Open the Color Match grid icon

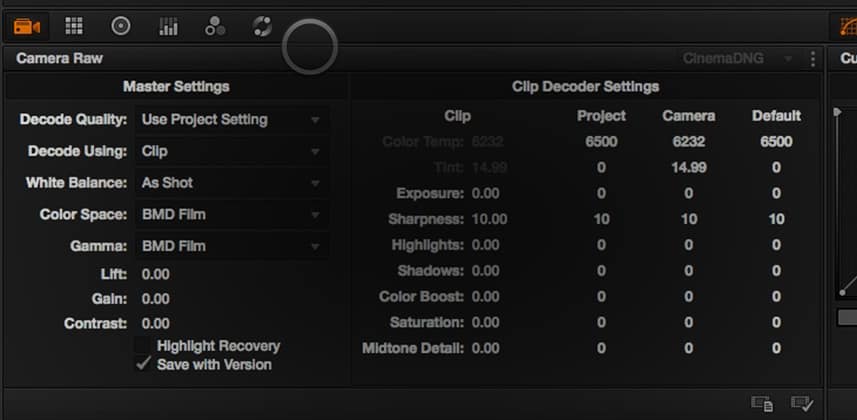coord(74,26)
